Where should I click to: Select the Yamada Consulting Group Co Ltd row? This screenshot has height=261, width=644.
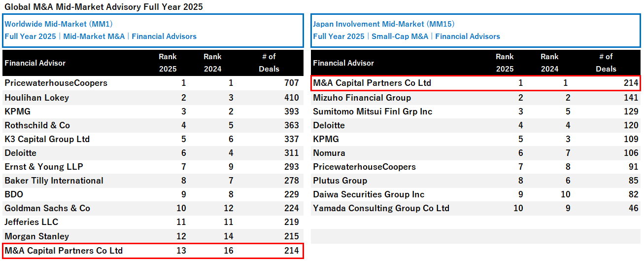(x=381, y=208)
